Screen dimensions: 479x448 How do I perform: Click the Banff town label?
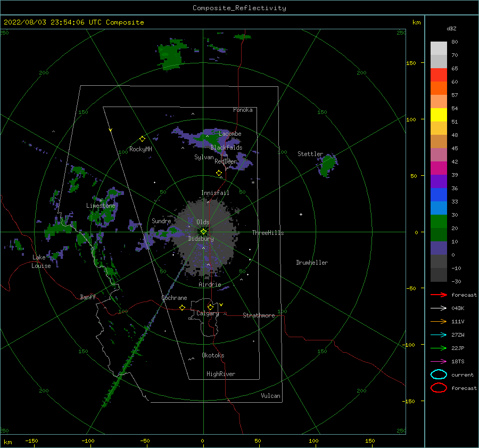[88, 297]
